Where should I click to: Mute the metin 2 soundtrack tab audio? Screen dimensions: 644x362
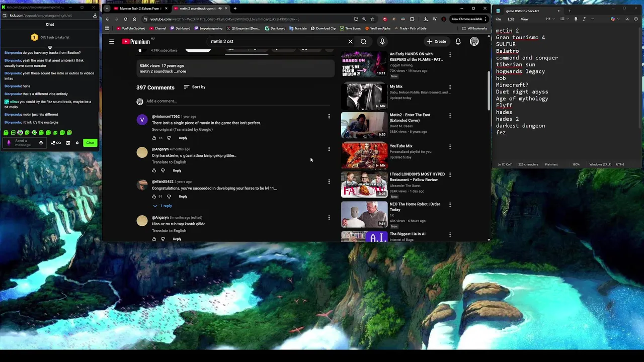220,9
